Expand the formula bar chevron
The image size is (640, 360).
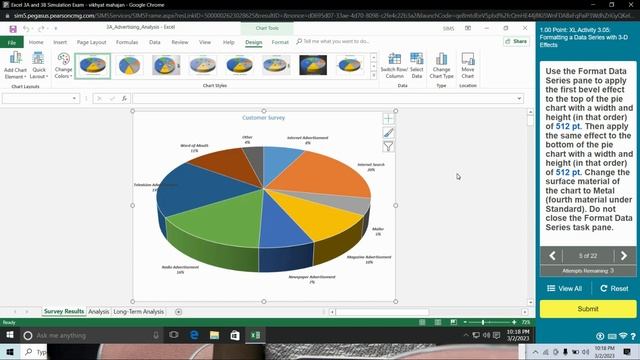point(519,98)
